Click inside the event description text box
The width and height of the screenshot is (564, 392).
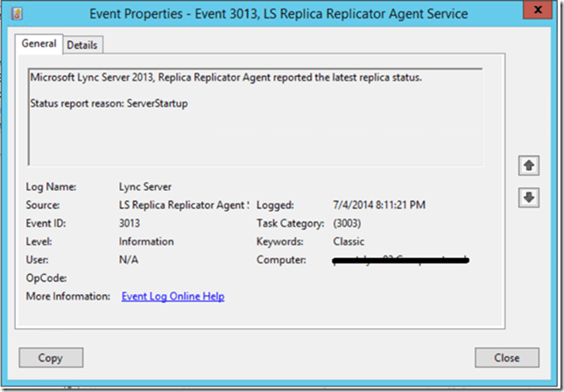coord(254,136)
